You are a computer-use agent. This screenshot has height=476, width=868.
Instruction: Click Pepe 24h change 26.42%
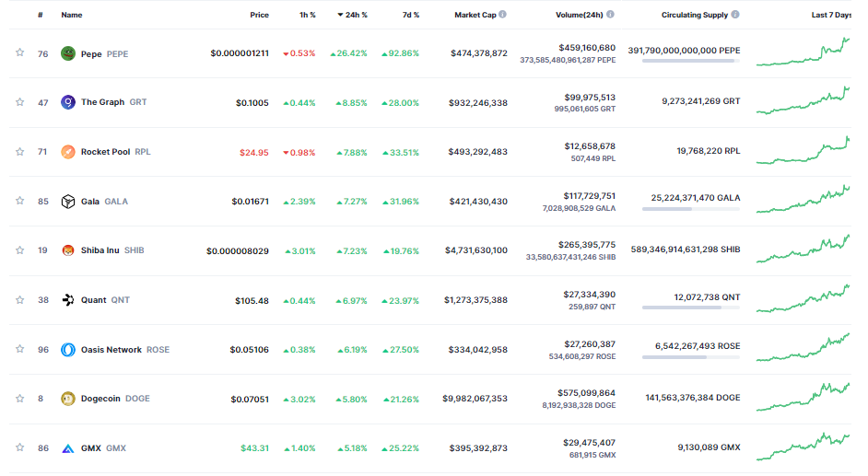(x=348, y=53)
